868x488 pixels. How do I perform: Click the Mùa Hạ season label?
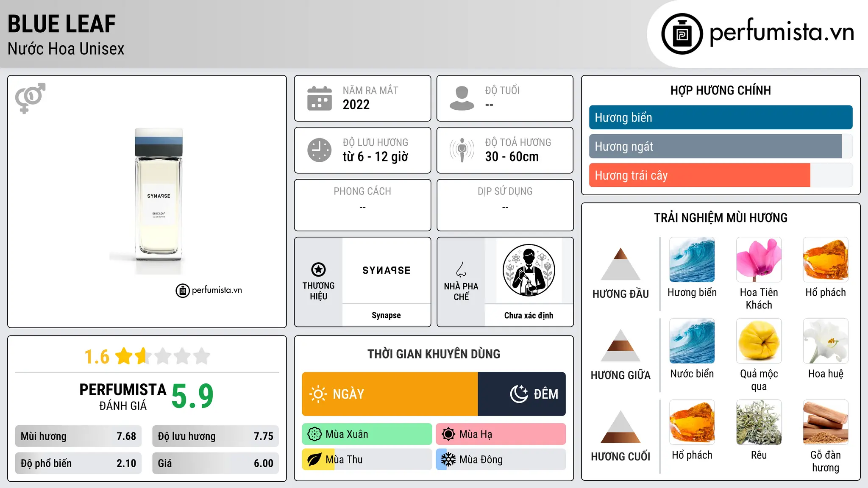476,434
